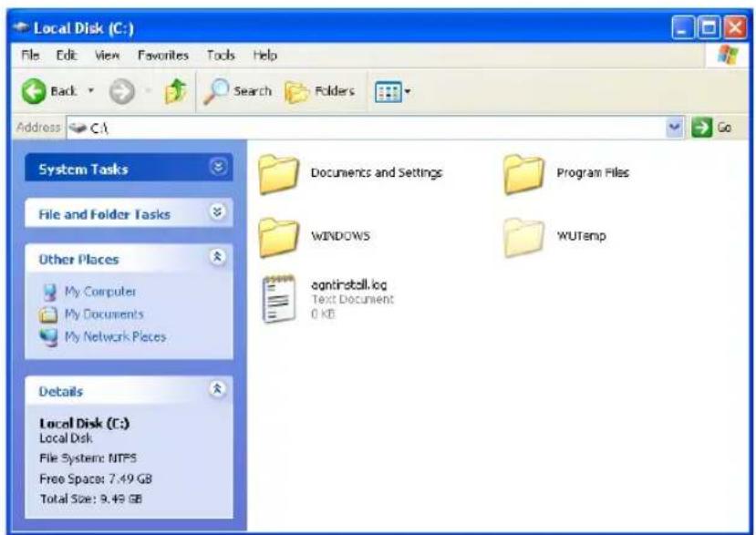Collapse the Details panel chevron
756x535 pixels.
[x=217, y=388]
